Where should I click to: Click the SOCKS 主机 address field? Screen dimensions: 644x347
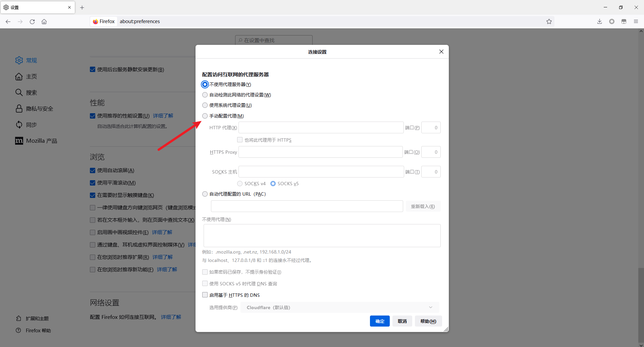point(321,172)
